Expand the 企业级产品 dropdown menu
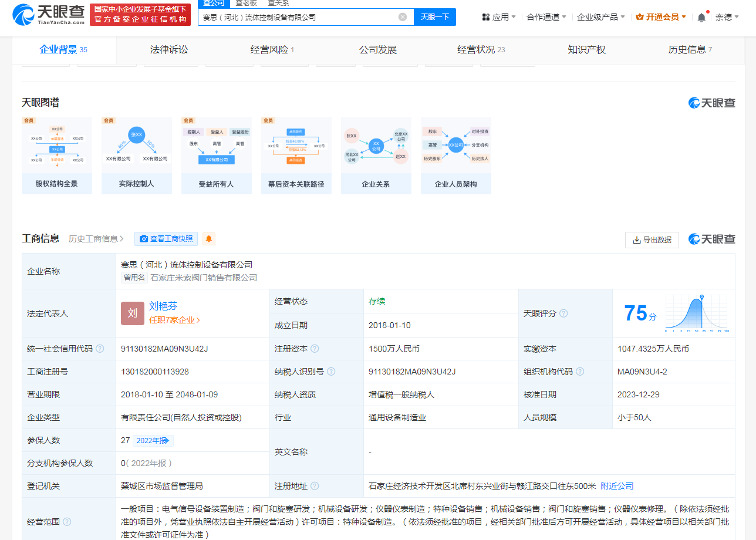The width and height of the screenshot is (756, 540). pos(601,17)
